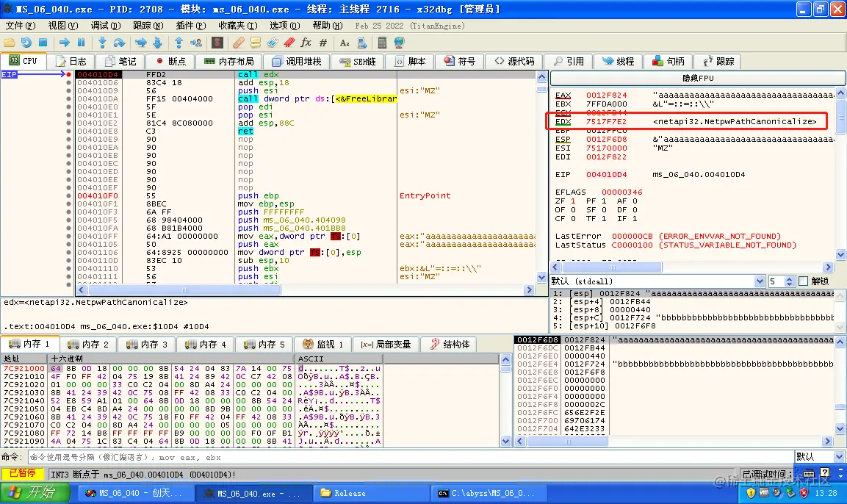Open the 调用堆栈 tab
The height and width of the screenshot is (504, 847).
tap(297, 61)
